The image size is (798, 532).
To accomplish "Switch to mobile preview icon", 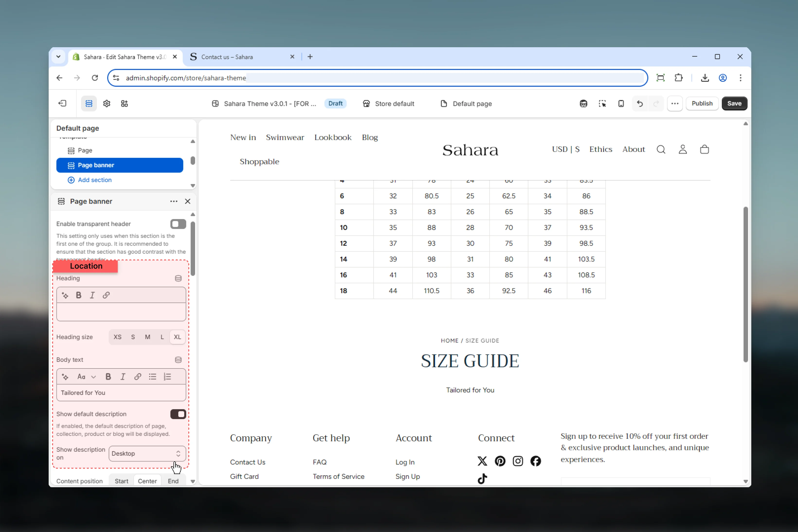I will pos(621,103).
